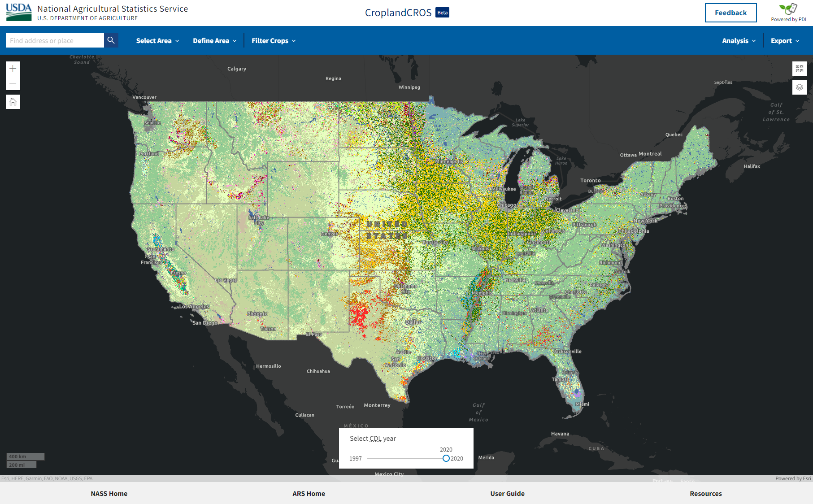The image size is (813, 504).
Task: Click the Seattle label on the map
Action: [152, 122]
